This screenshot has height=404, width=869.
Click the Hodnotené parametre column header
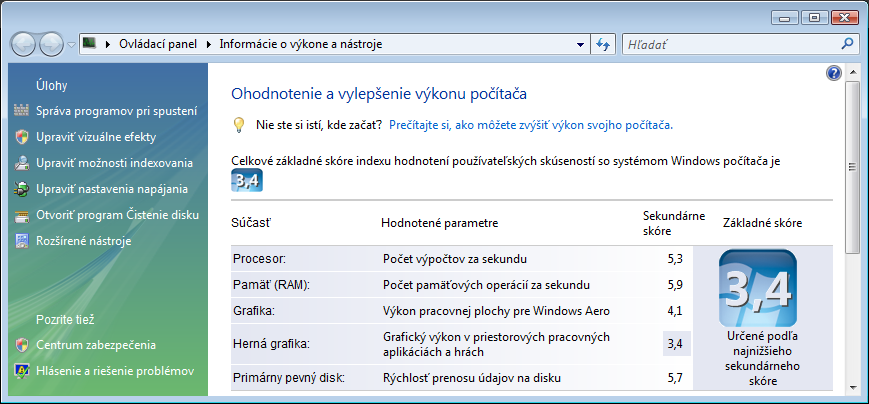tap(439, 223)
